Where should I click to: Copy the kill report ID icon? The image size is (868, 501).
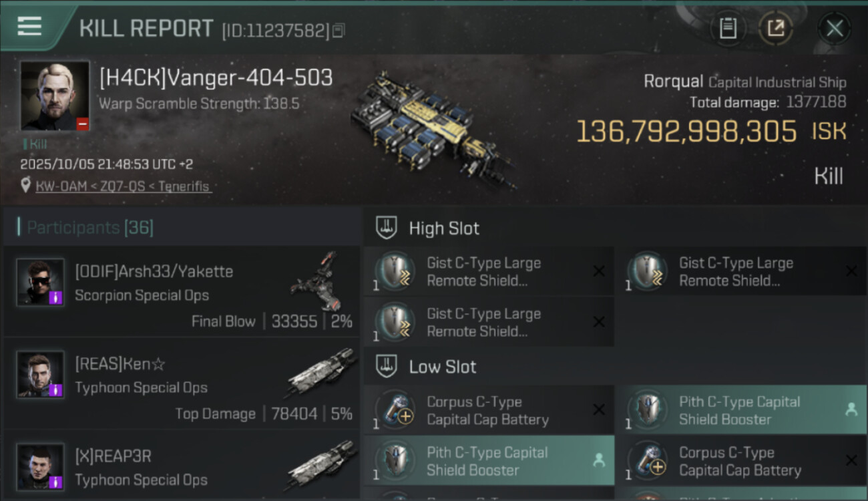click(x=339, y=31)
